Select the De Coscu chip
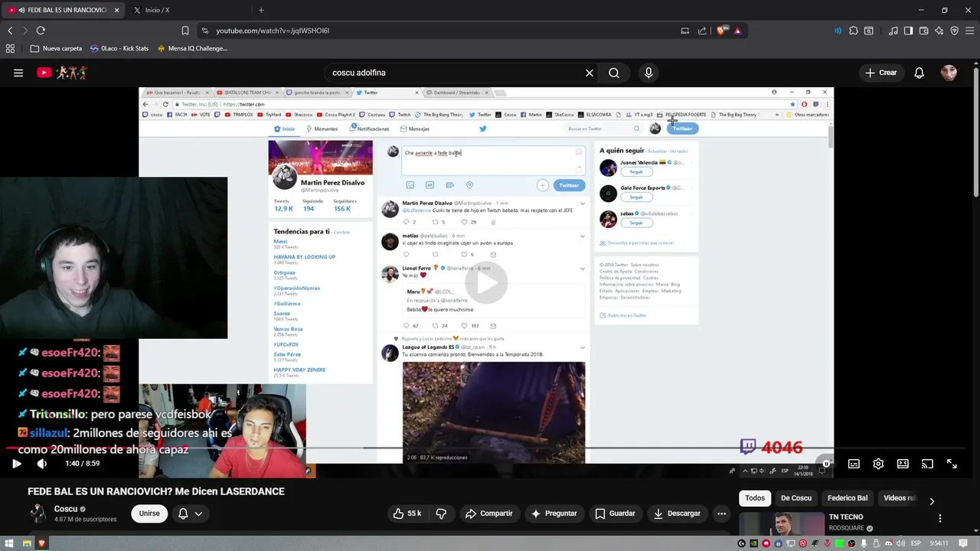The height and width of the screenshot is (551, 980). point(796,498)
